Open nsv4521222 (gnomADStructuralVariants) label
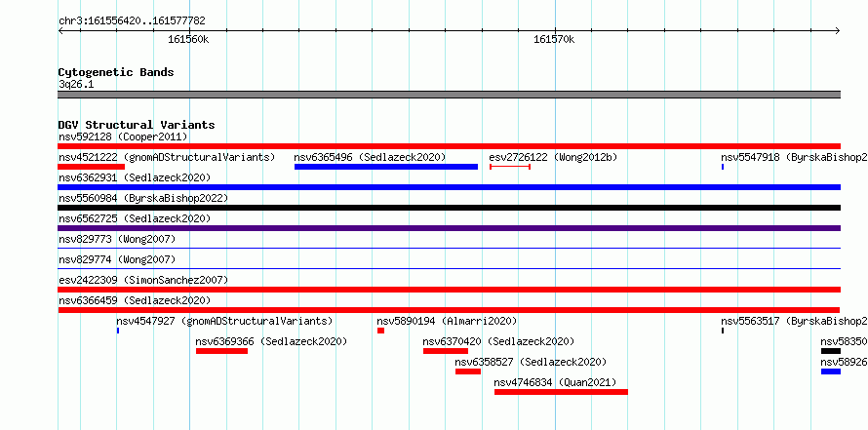This screenshot has height=430, width=868. click(x=167, y=157)
